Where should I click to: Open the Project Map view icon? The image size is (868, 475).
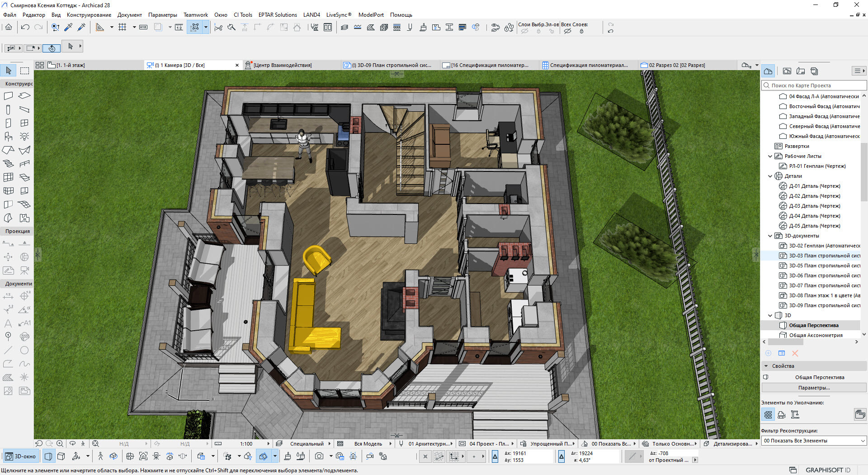(x=768, y=71)
